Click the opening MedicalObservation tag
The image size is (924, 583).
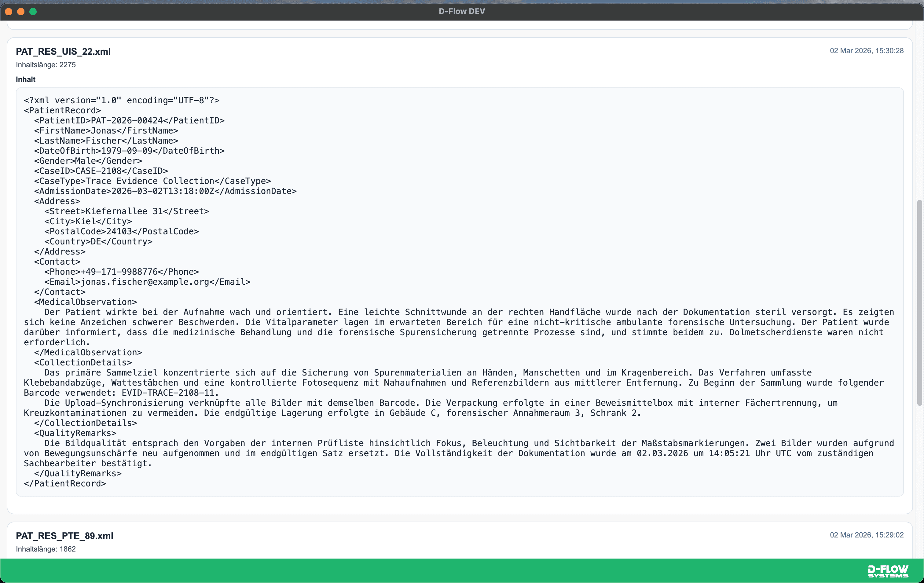86,302
